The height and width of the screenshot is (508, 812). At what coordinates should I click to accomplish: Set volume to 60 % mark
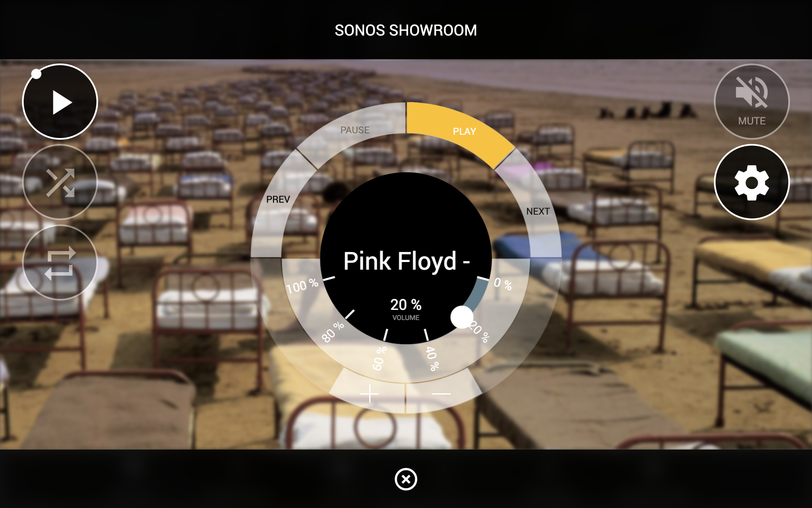point(379,359)
